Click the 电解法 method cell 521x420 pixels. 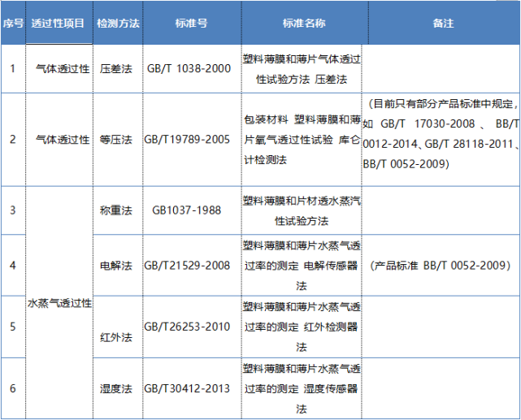(118, 266)
